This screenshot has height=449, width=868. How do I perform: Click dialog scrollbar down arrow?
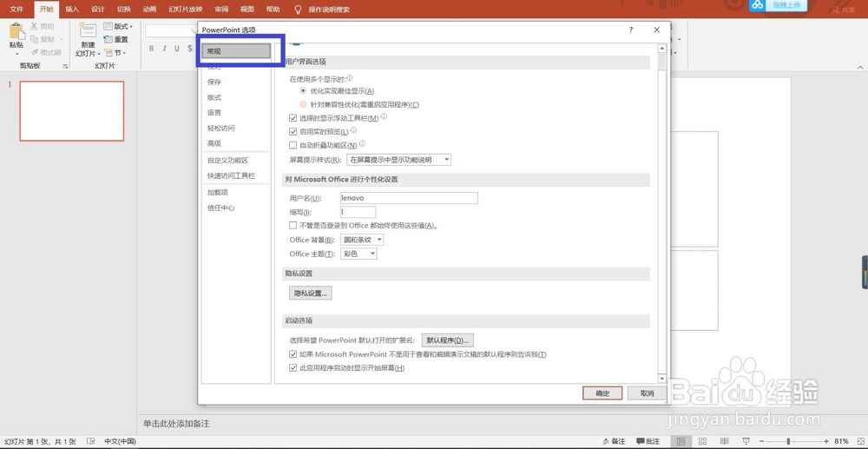pyautogui.click(x=661, y=378)
